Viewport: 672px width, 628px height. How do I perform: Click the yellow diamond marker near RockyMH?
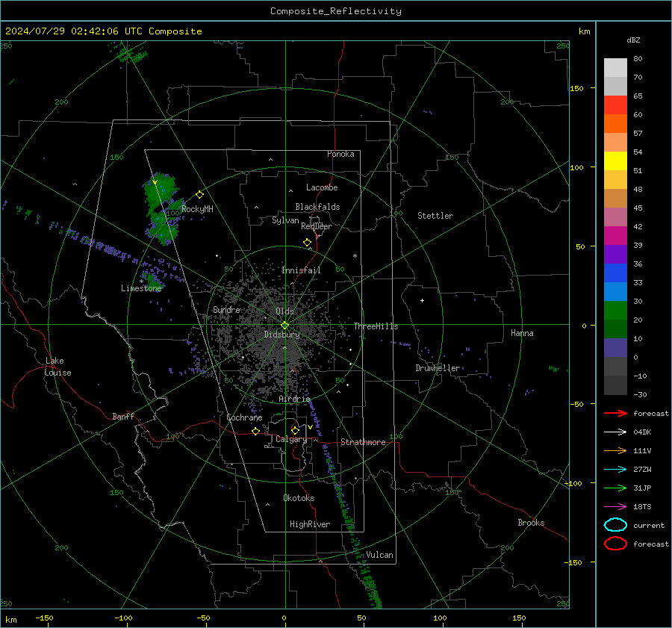click(199, 195)
